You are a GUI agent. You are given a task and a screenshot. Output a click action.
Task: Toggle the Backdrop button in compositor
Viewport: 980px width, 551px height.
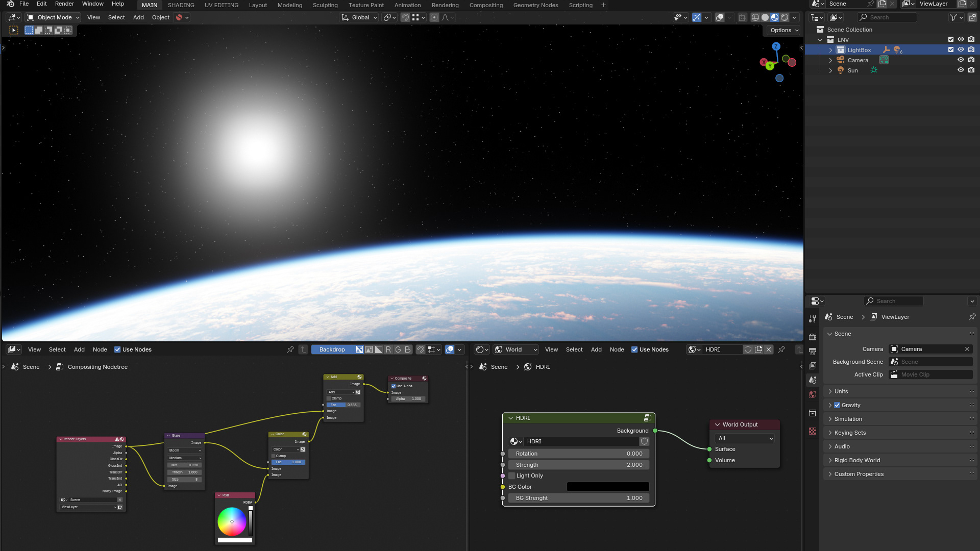click(x=332, y=349)
